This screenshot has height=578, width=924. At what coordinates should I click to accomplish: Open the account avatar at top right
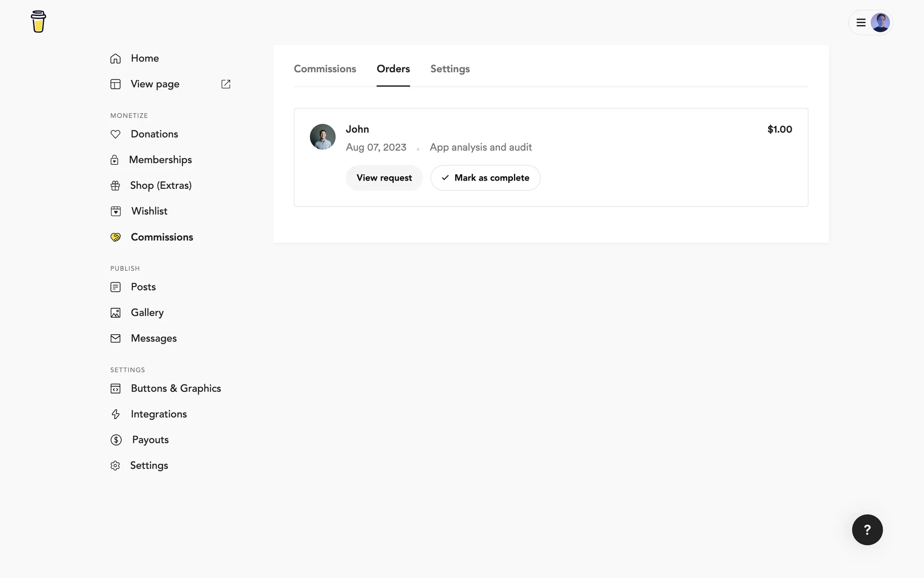[x=880, y=23]
